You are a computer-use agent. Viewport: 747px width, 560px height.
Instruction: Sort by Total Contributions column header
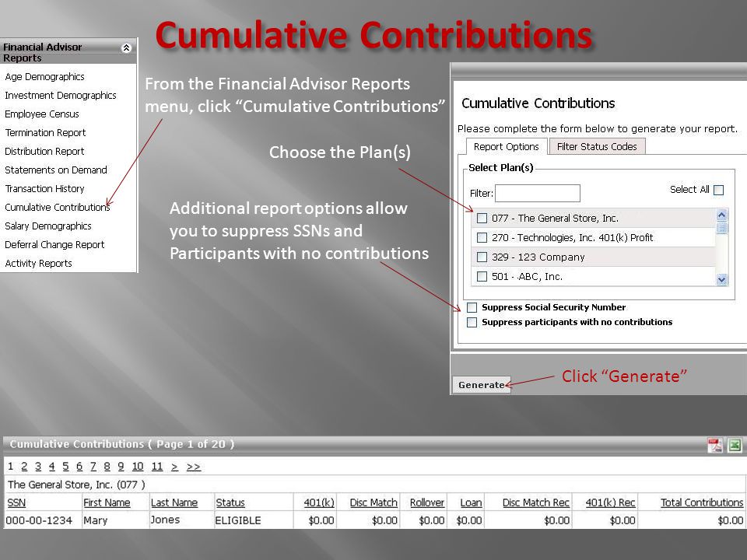click(702, 503)
